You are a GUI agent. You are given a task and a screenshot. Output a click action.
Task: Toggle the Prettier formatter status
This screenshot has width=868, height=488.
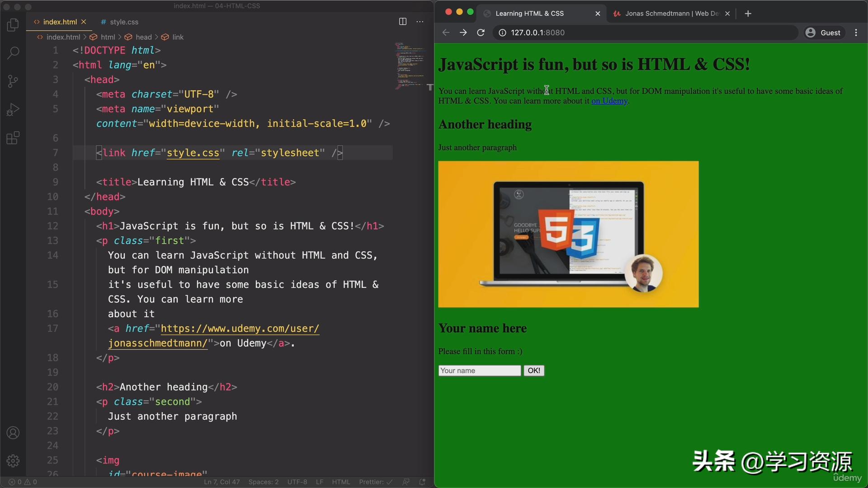coord(375,482)
